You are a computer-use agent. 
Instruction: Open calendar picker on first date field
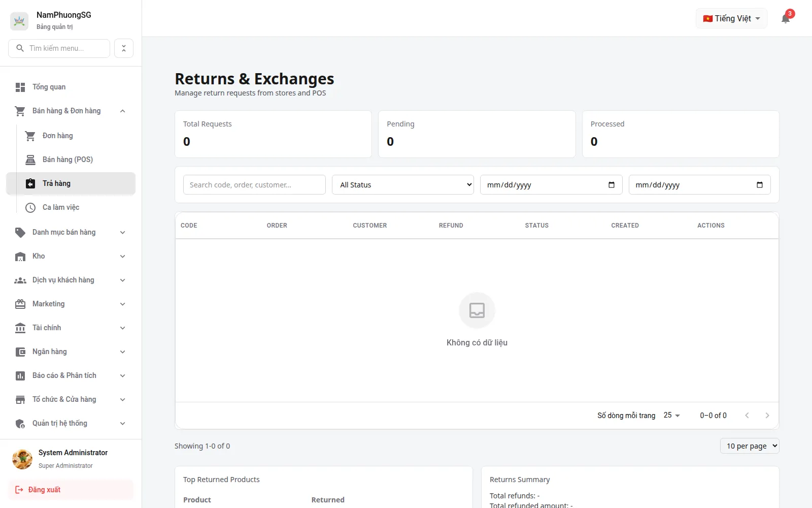tap(612, 185)
